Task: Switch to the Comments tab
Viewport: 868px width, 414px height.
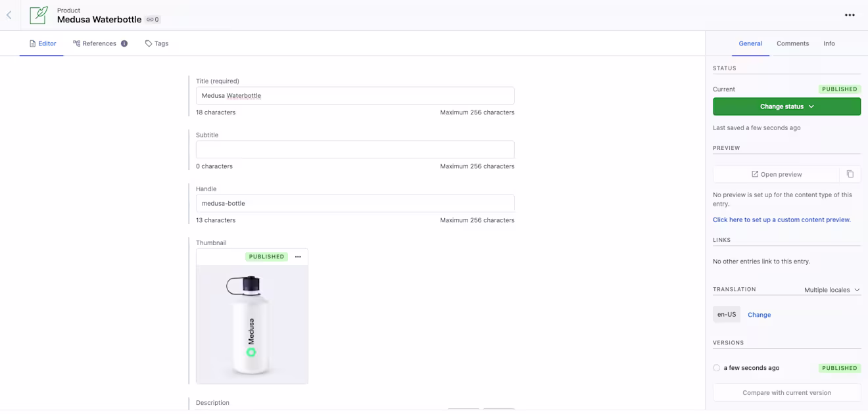Action: 792,43
